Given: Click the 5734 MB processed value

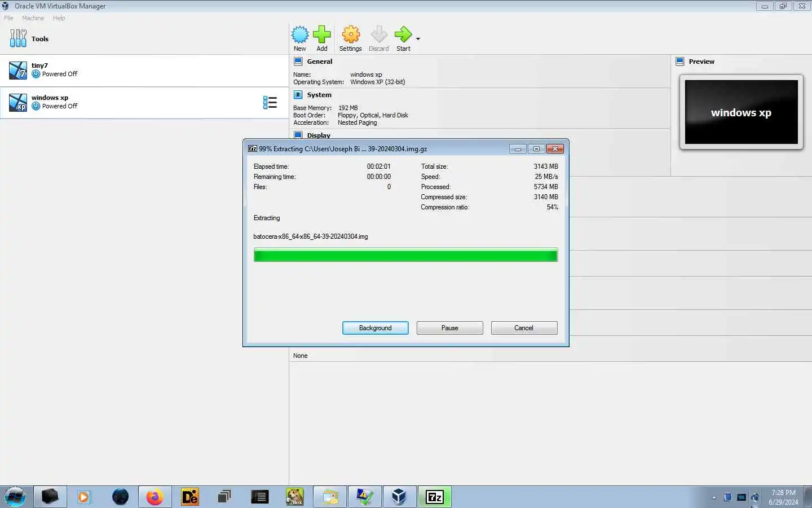Looking at the screenshot, I should [546, 187].
